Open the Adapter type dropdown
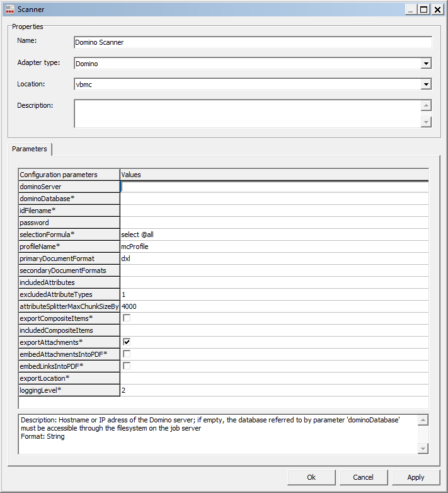 pos(426,64)
